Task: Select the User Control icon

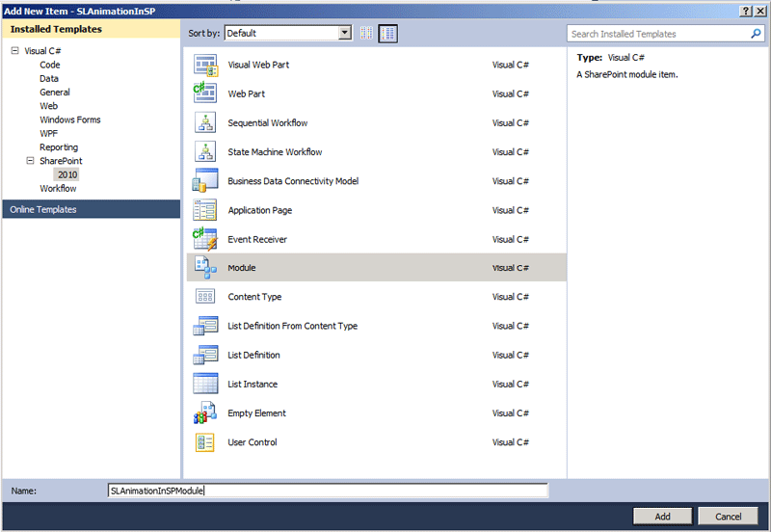Action: pos(205,442)
